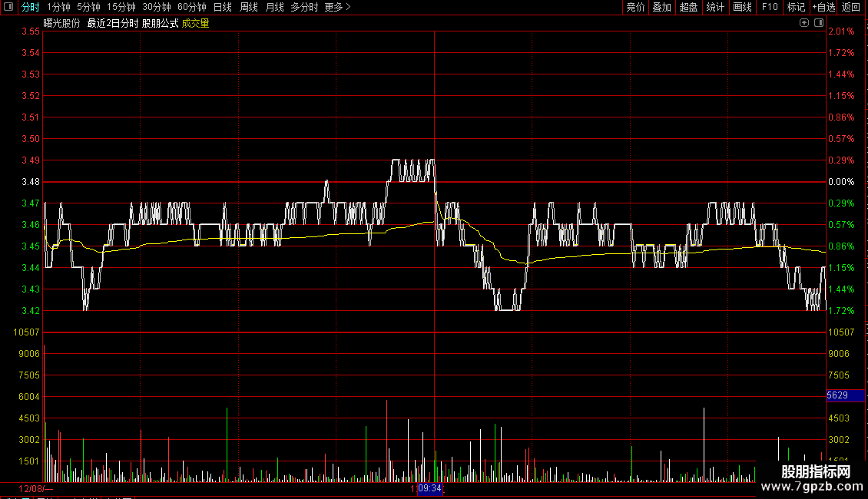Screen dimensions: 868x499
Task: Open the 统计 statistics button
Action: coord(715,7)
